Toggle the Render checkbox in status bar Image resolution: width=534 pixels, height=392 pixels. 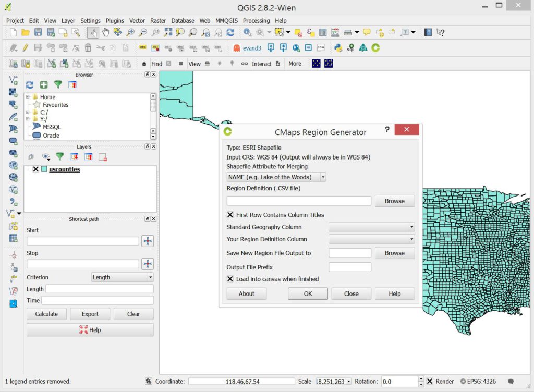point(430,382)
